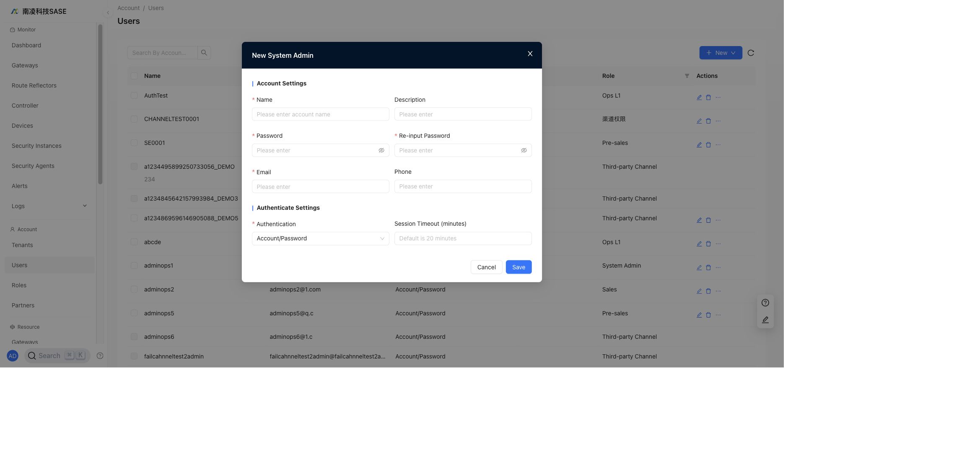Check the adminops6 row checkbox

(x=134, y=337)
